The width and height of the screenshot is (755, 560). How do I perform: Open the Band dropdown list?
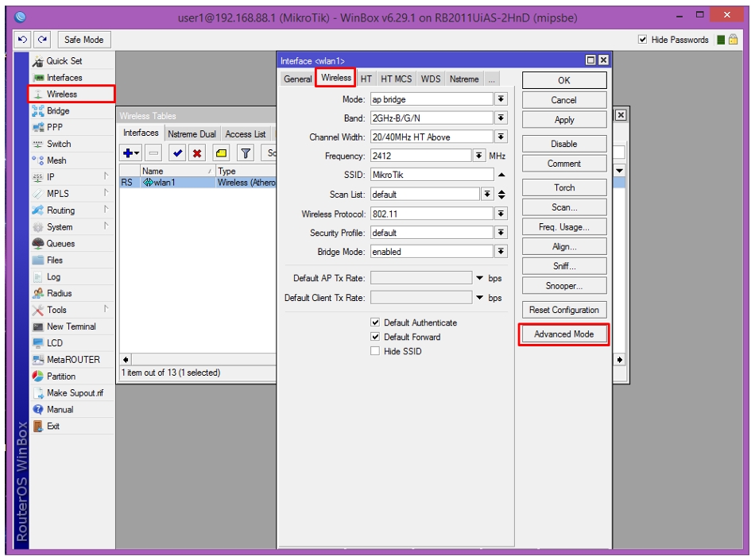[501, 118]
